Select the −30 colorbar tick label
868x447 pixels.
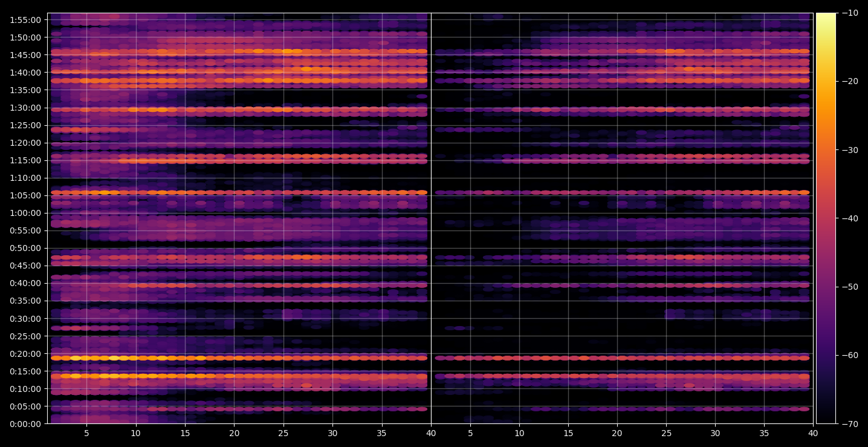point(850,150)
